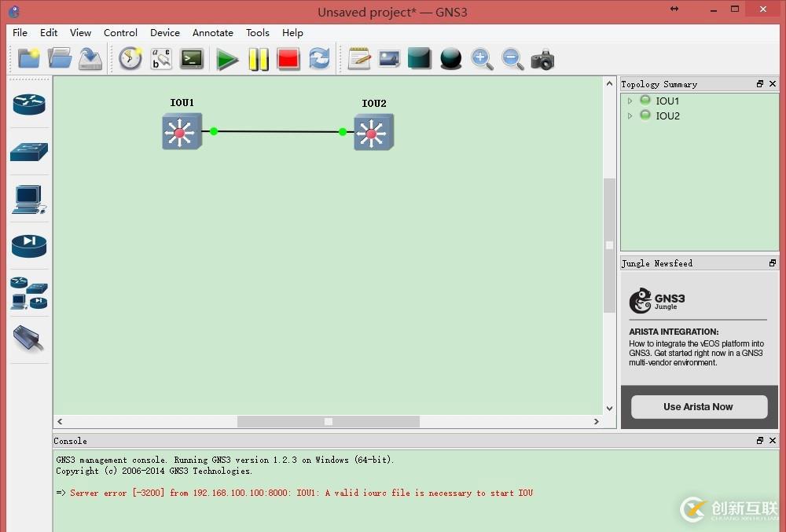The image size is (786, 532).
Task: Zoom out of the topology
Action: point(512,59)
